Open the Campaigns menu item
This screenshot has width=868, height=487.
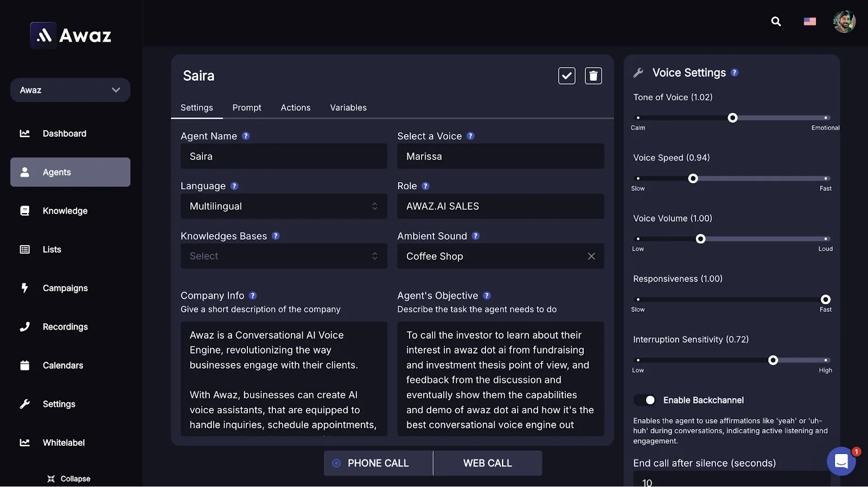coord(65,288)
